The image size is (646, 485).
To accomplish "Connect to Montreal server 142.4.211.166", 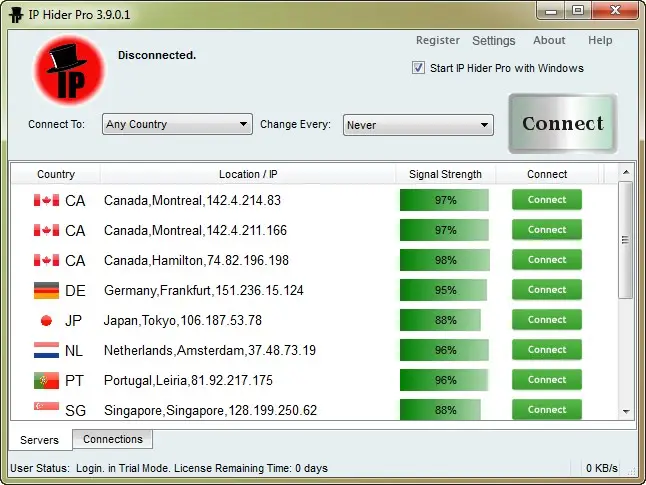I will (547, 230).
